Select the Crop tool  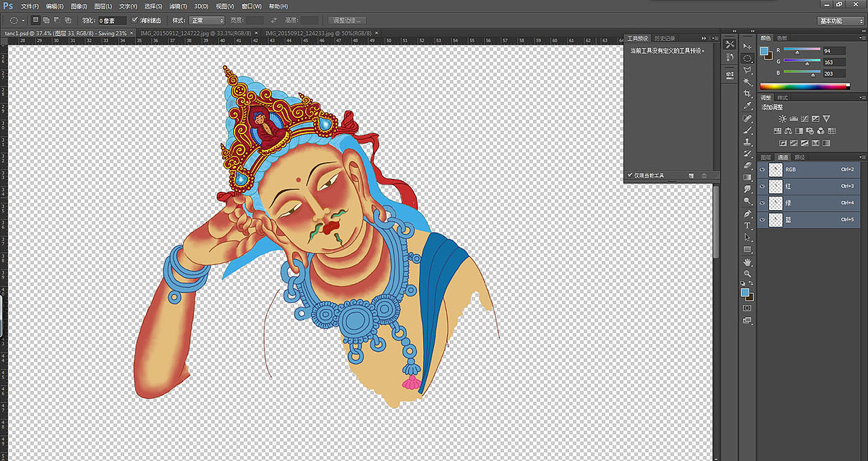pyautogui.click(x=747, y=94)
